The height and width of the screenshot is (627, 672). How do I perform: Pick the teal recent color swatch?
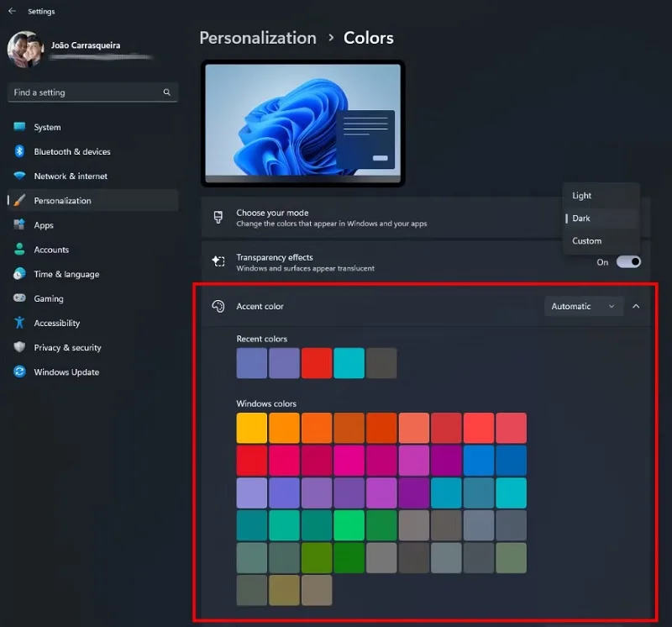(x=349, y=363)
